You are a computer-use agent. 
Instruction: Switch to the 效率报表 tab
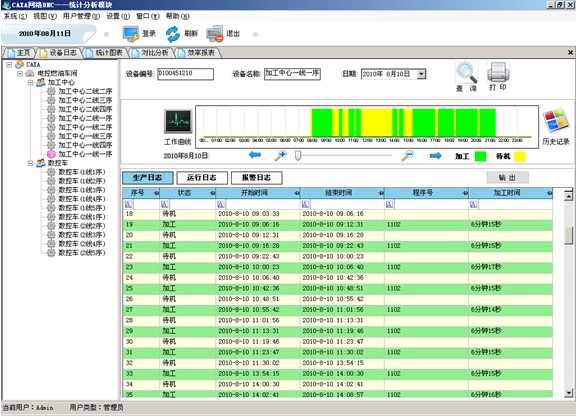click(x=197, y=53)
